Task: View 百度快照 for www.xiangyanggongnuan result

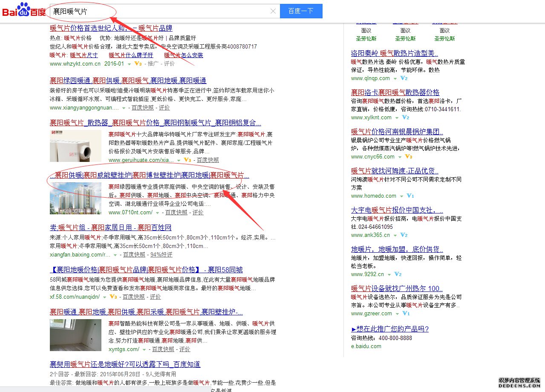Action: click(x=142, y=108)
